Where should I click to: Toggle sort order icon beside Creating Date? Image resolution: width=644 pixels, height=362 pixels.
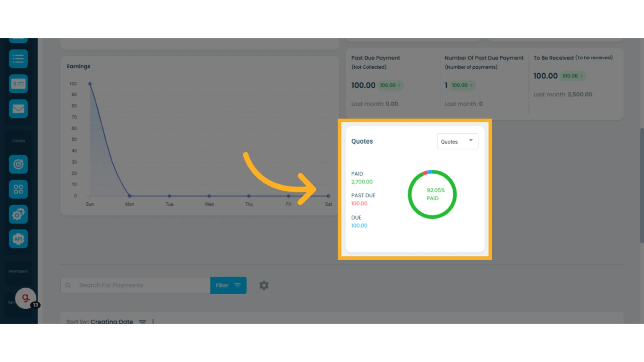143,322
